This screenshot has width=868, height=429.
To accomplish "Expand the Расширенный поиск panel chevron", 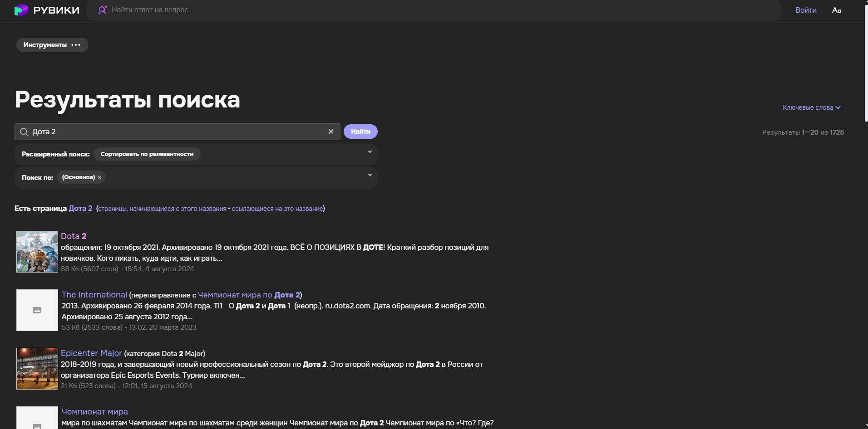I will [x=370, y=152].
